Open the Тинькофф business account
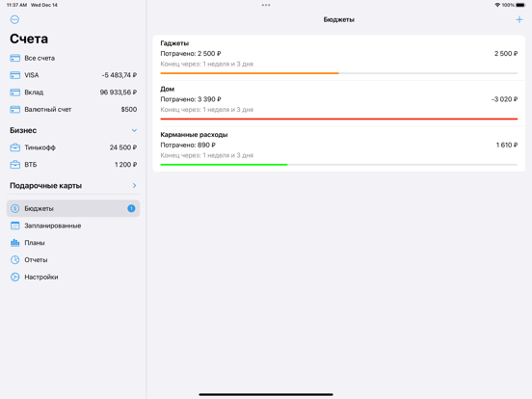This screenshot has height=399, width=532. pyautogui.click(x=73, y=147)
